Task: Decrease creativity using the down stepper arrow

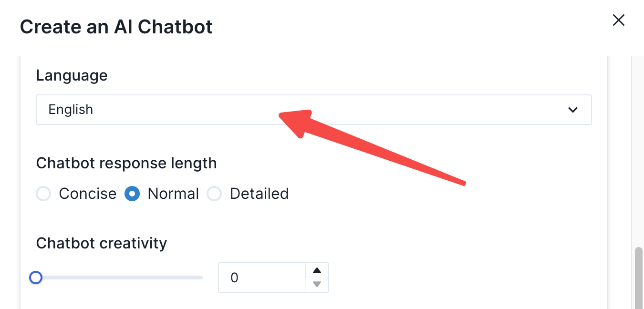Action: [317, 285]
